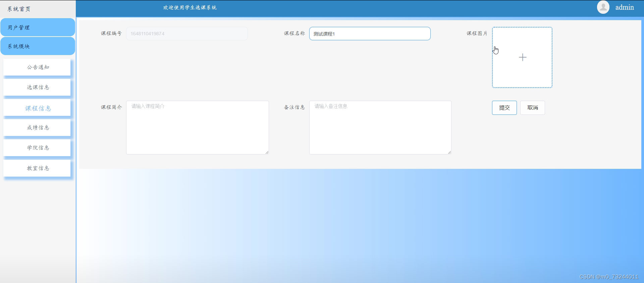
Task: Open the admin username menu
Action: click(x=624, y=7)
